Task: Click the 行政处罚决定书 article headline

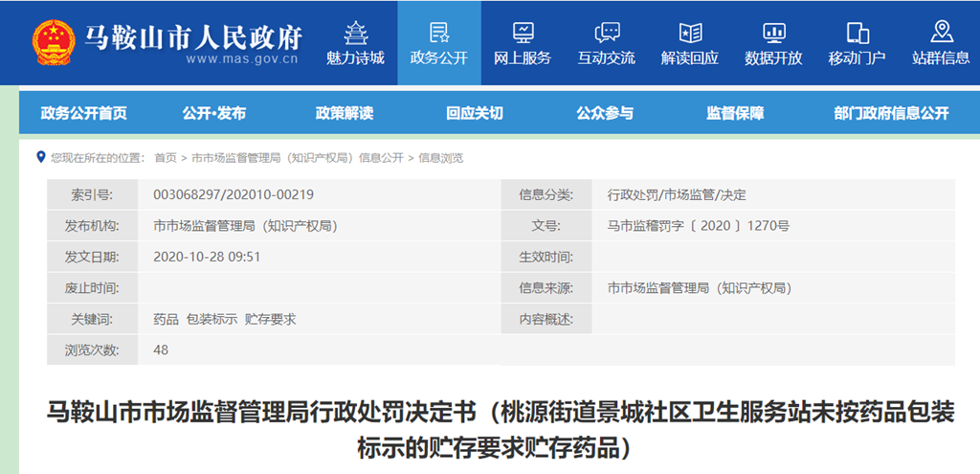Action: pyautogui.click(x=500, y=430)
